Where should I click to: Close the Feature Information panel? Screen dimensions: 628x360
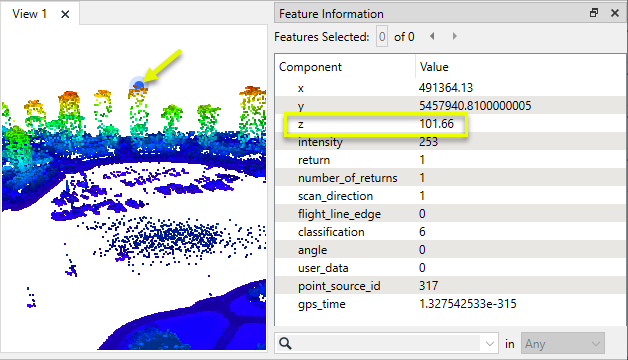615,13
